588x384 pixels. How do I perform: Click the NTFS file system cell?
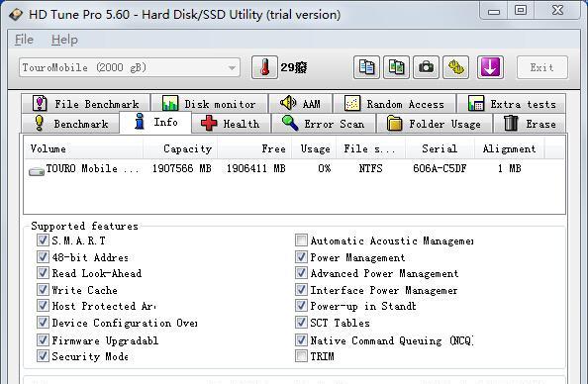pyautogui.click(x=370, y=169)
